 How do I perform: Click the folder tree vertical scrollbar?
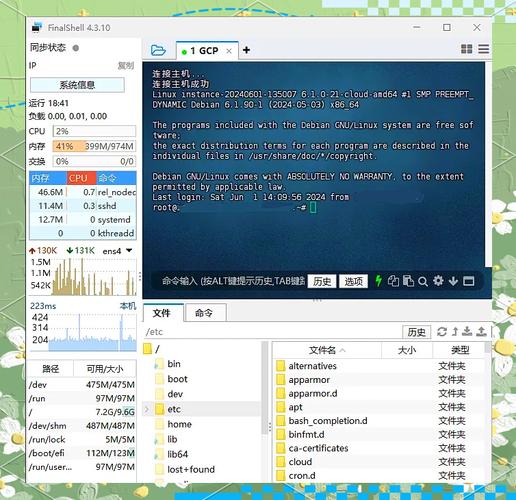(265, 387)
